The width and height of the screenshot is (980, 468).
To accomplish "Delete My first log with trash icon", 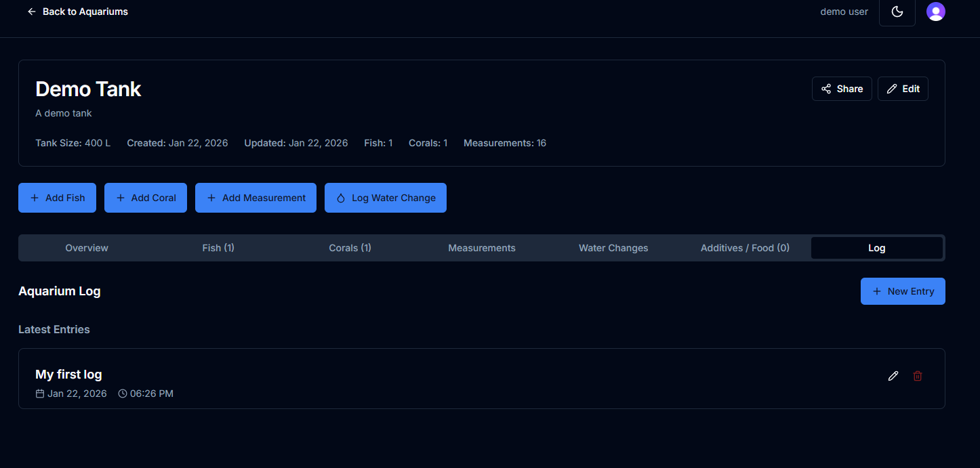I will [x=918, y=376].
